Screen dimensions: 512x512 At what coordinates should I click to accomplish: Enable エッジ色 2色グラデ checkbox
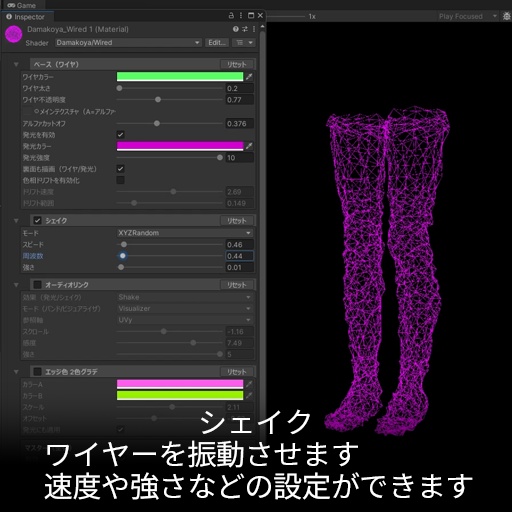pos(37,371)
